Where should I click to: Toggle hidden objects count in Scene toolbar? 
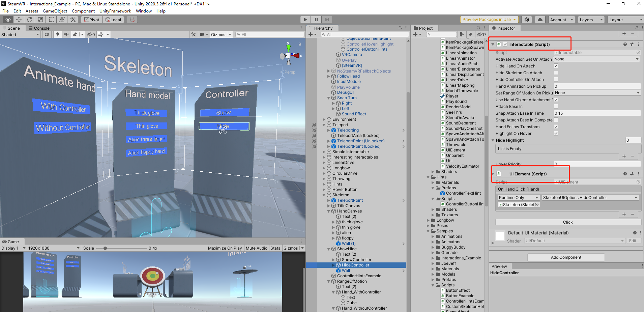coord(91,34)
